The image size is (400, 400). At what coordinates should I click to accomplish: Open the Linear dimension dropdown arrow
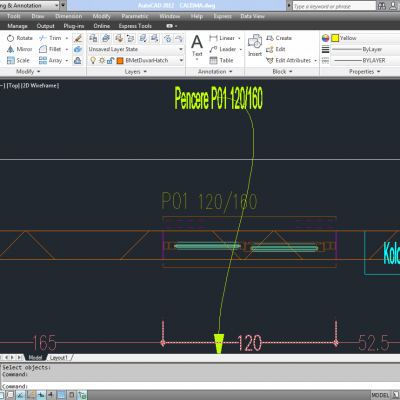coord(239,38)
